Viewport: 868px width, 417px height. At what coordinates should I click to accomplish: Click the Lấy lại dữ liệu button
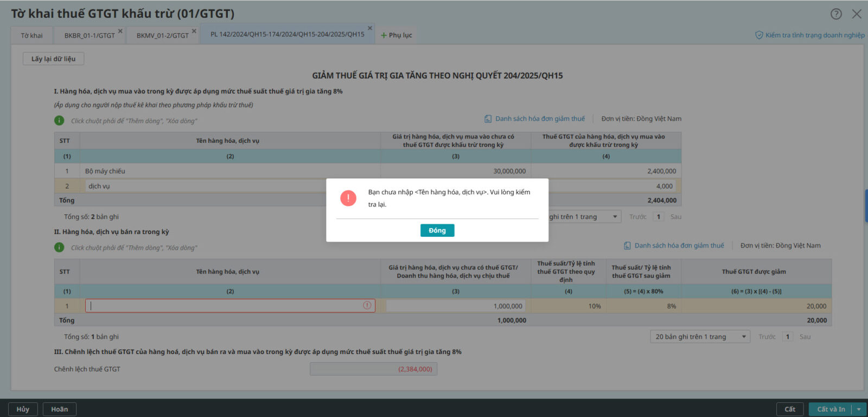click(53, 59)
